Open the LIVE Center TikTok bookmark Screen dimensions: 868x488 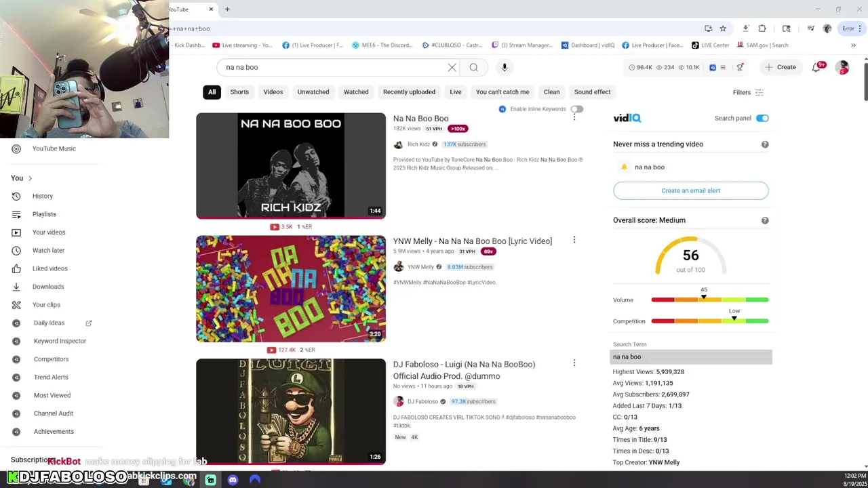710,45
